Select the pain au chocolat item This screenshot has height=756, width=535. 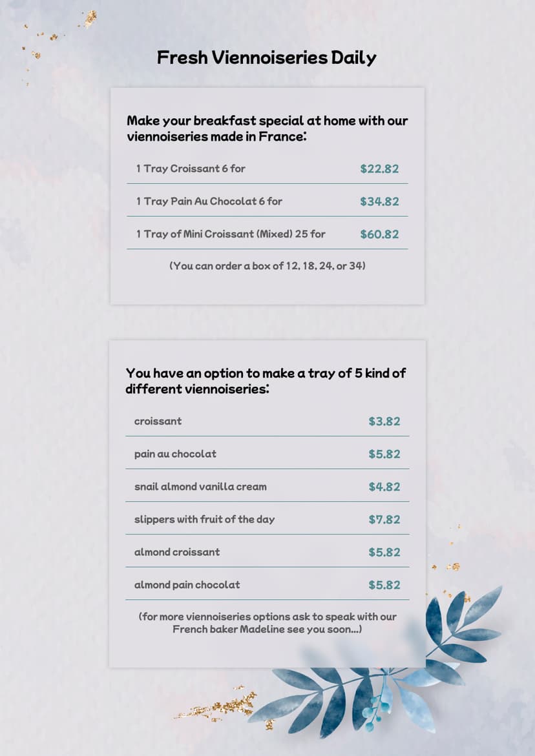click(x=175, y=454)
